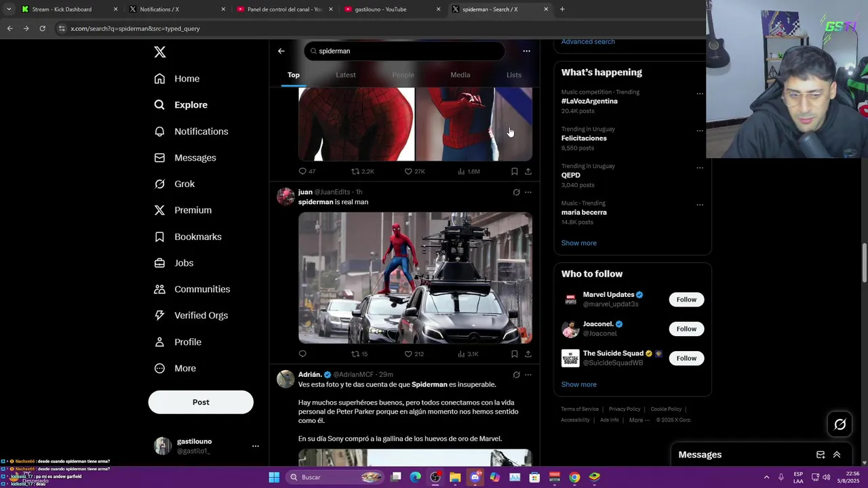Click the back arrow beside search box
Screen dimensions: 868x488
pyautogui.click(x=281, y=51)
